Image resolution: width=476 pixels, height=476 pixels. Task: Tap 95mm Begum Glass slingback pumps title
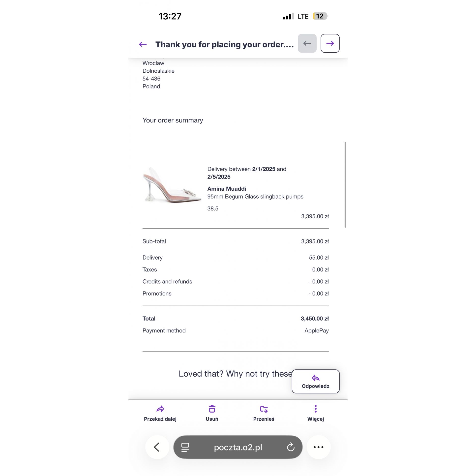point(255,197)
